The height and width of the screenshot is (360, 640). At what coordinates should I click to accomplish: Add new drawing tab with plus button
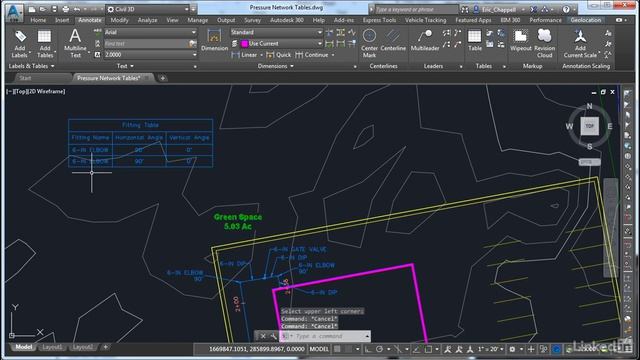162,78
